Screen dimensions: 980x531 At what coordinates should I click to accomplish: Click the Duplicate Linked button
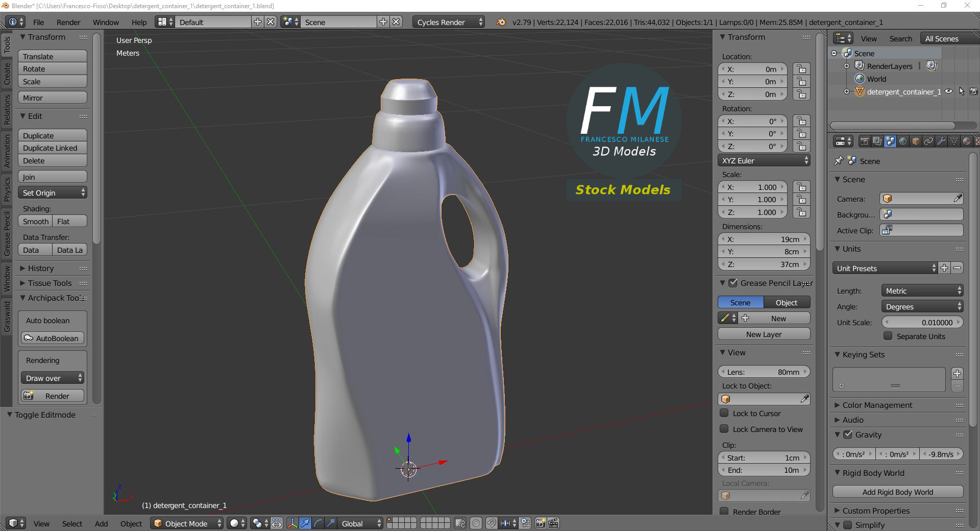coord(53,148)
